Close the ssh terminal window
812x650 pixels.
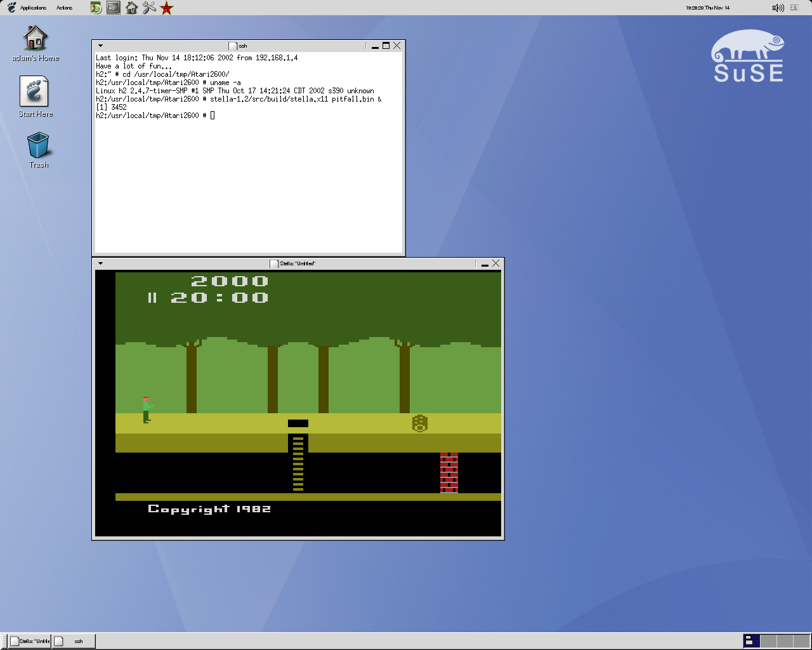[x=397, y=46]
